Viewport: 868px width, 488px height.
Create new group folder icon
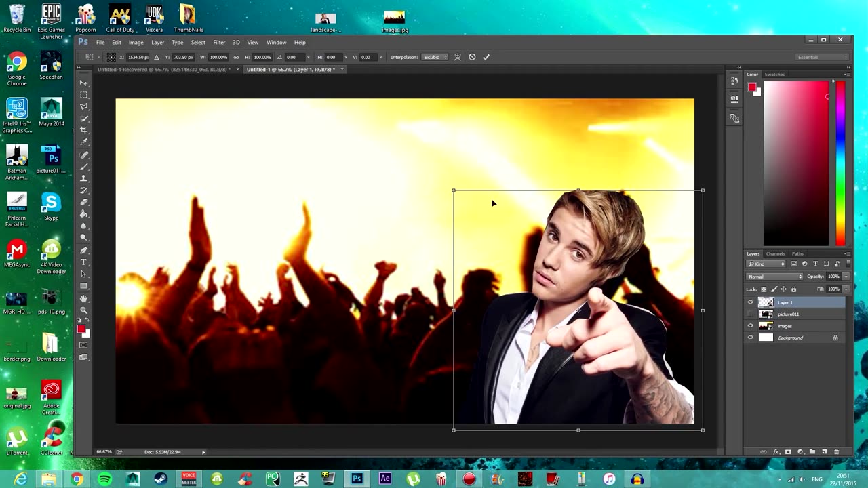click(x=812, y=452)
